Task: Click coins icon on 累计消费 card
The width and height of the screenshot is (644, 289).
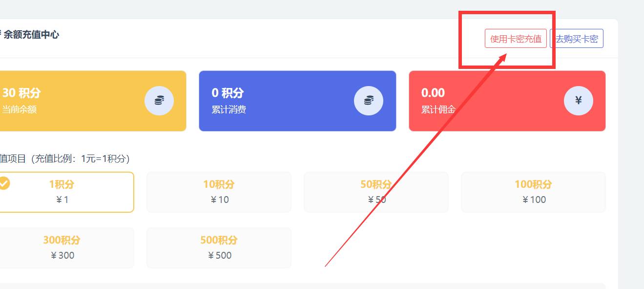Action: 369,101
